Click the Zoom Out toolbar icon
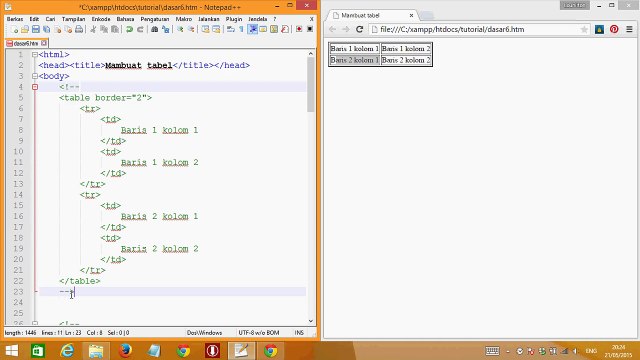 191,29
